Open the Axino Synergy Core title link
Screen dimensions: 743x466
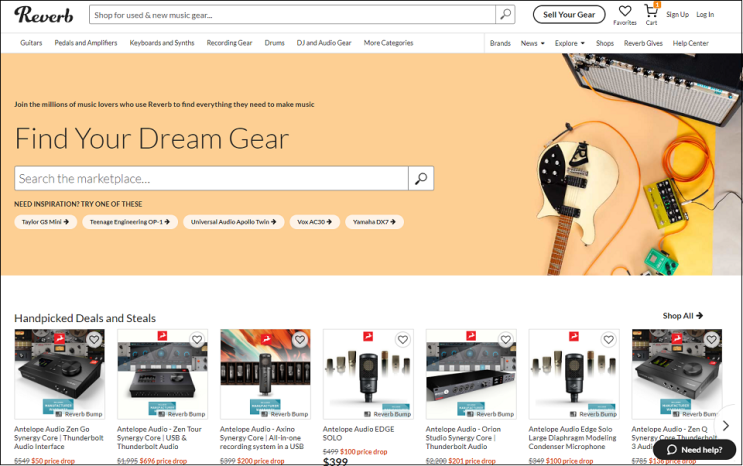262,438
